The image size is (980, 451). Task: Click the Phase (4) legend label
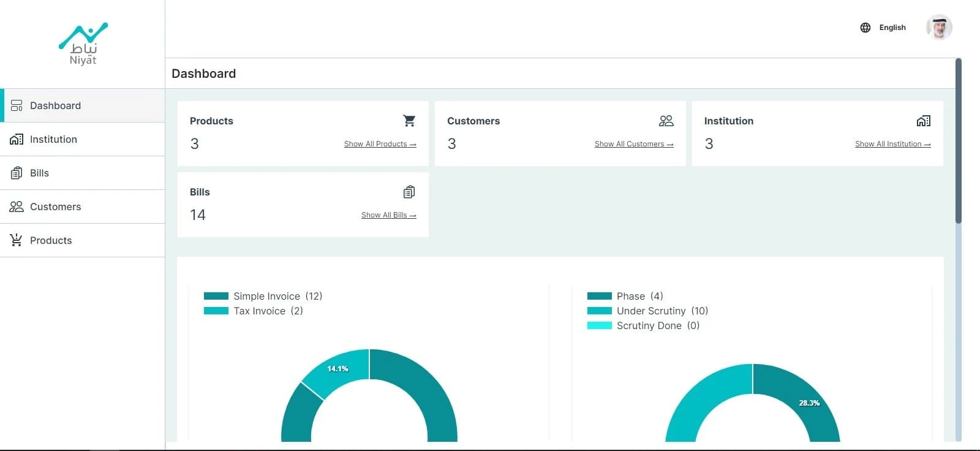pyautogui.click(x=640, y=296)
